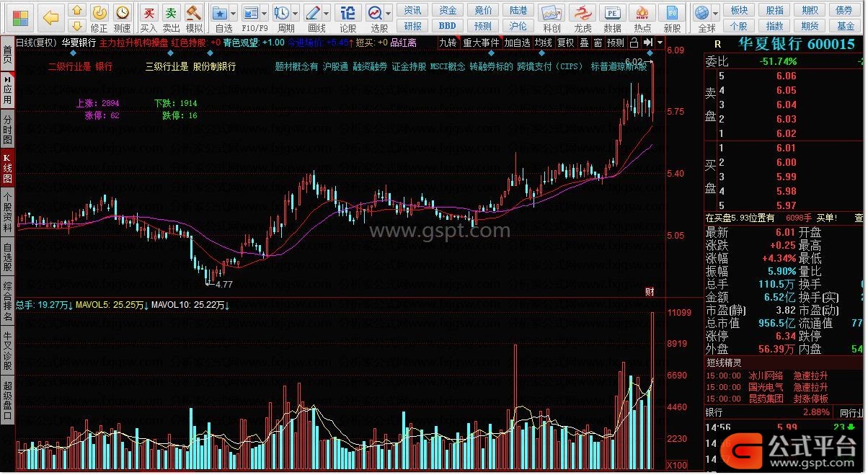This screenshot has width=868, height=475.
Task: Click the 牛叉诊股 sidebar tab
Action: point(7,349)
